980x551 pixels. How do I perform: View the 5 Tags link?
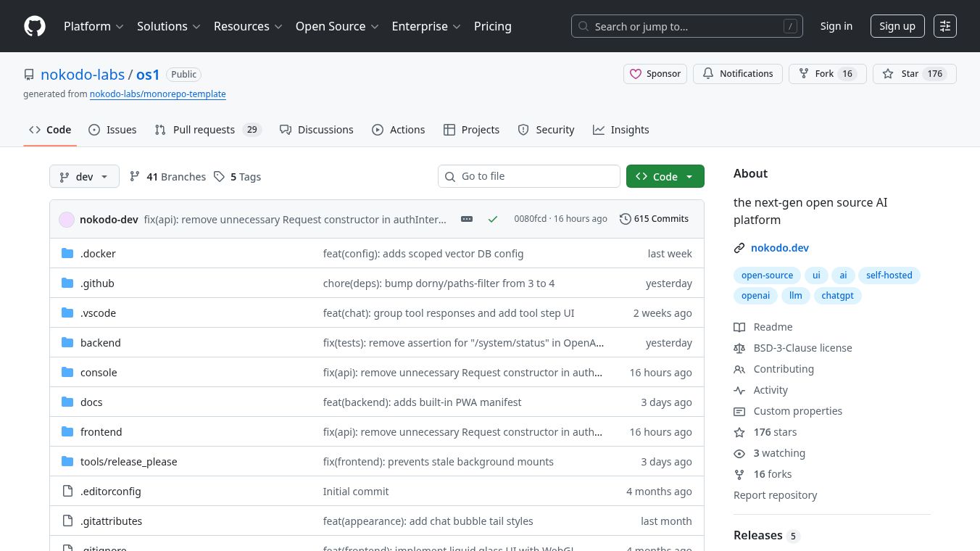click(237, 177)
